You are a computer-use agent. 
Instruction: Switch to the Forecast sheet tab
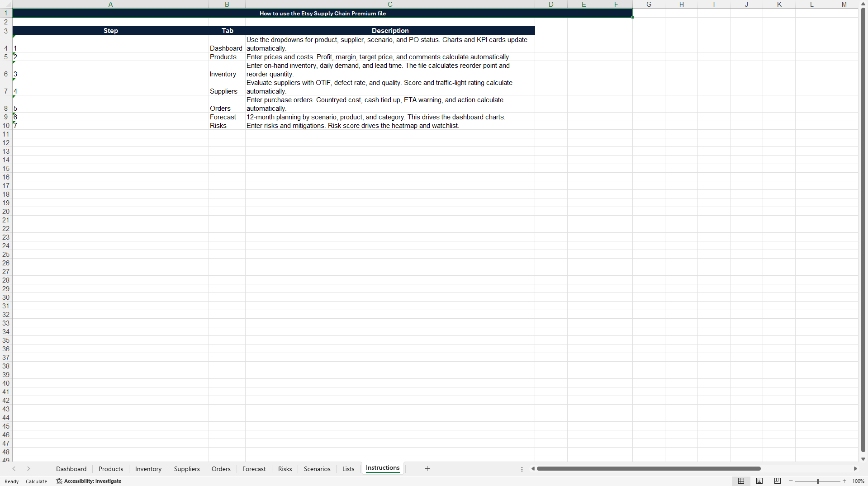pos(254,469)
